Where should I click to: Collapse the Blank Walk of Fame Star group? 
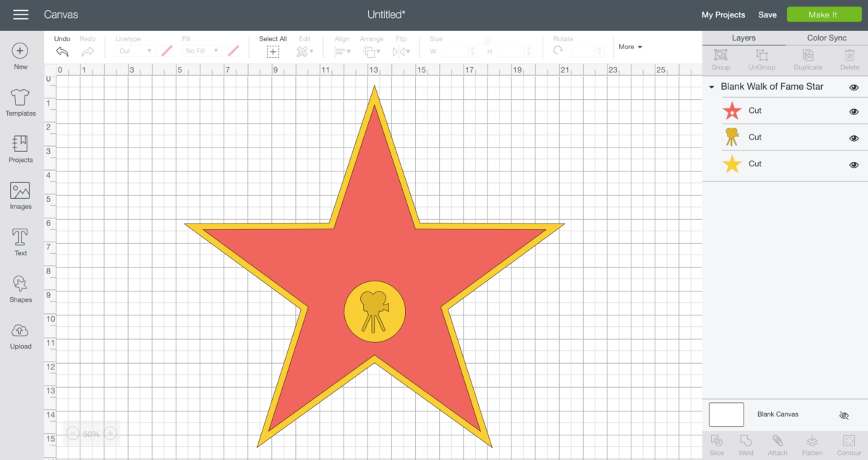pyautogui.click(x=712, y=87)
